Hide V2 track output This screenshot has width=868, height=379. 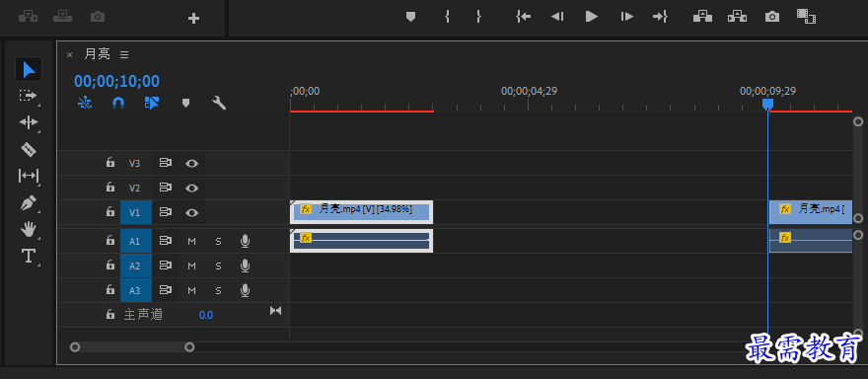pos(192,188)
